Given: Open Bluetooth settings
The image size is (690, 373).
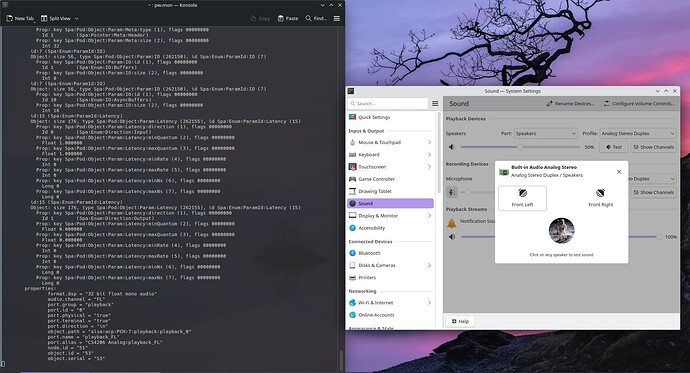Looking at the screenshot, I should click(x=390, y=253).
